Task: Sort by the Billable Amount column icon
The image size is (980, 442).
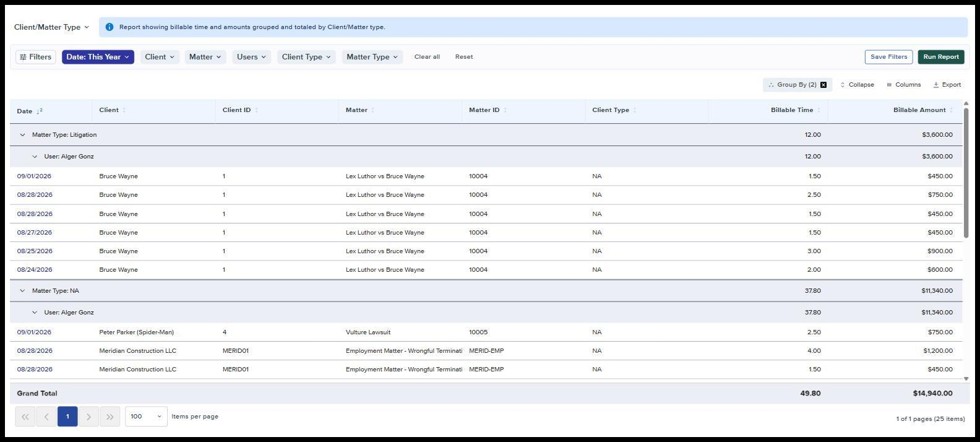Action: tap(951, 110)
